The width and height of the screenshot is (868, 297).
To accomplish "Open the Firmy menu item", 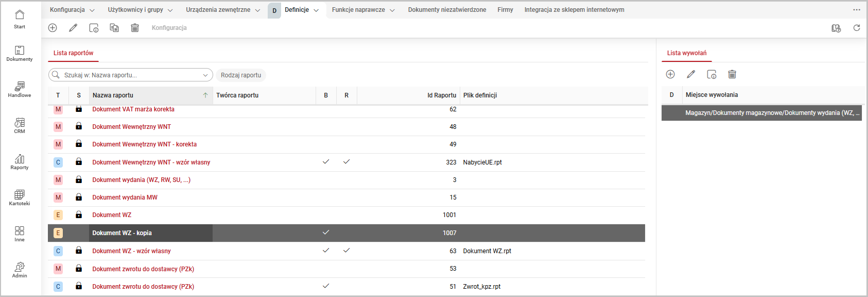I will pyautogui.click(x=505, y=10).
